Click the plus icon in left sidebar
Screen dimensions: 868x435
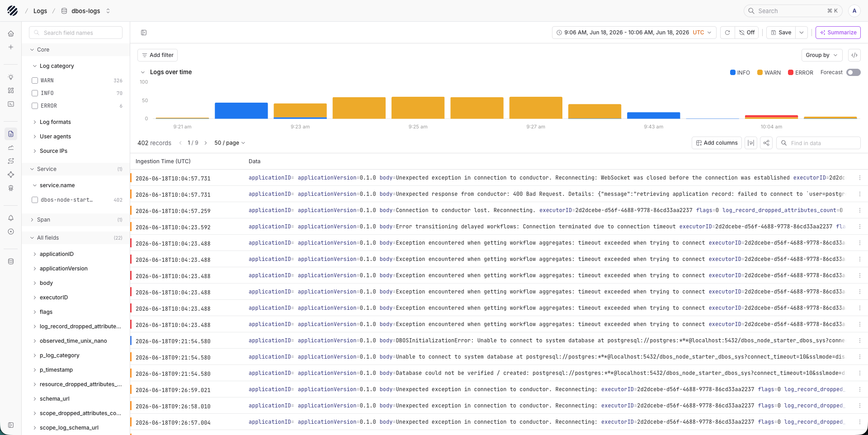(x=11, y=47)
